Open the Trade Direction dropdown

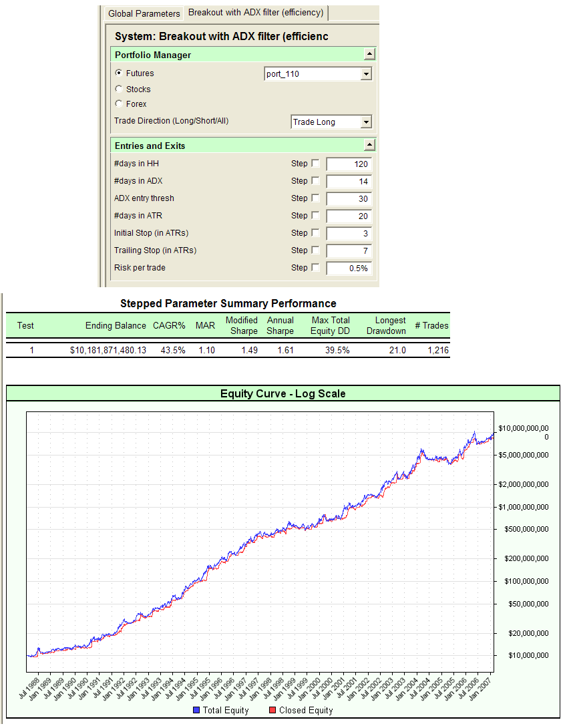coord(366,122)
